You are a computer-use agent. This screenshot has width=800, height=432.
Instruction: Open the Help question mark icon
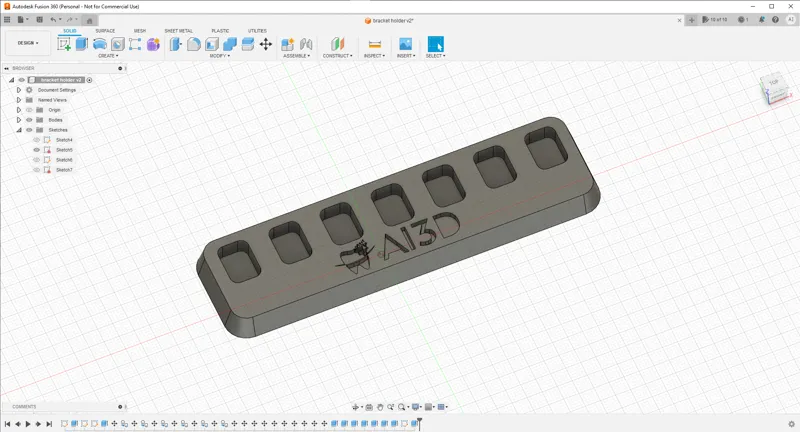(776, 20)
